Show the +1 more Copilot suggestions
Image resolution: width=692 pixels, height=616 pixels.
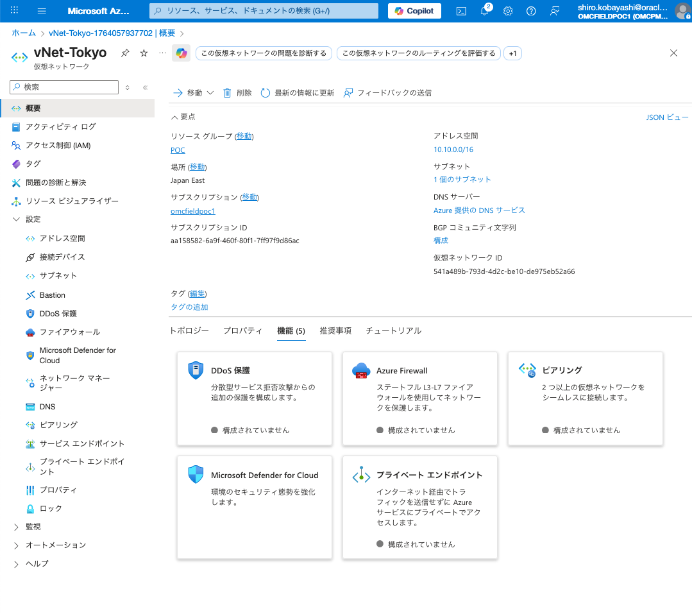click(512, 53)
